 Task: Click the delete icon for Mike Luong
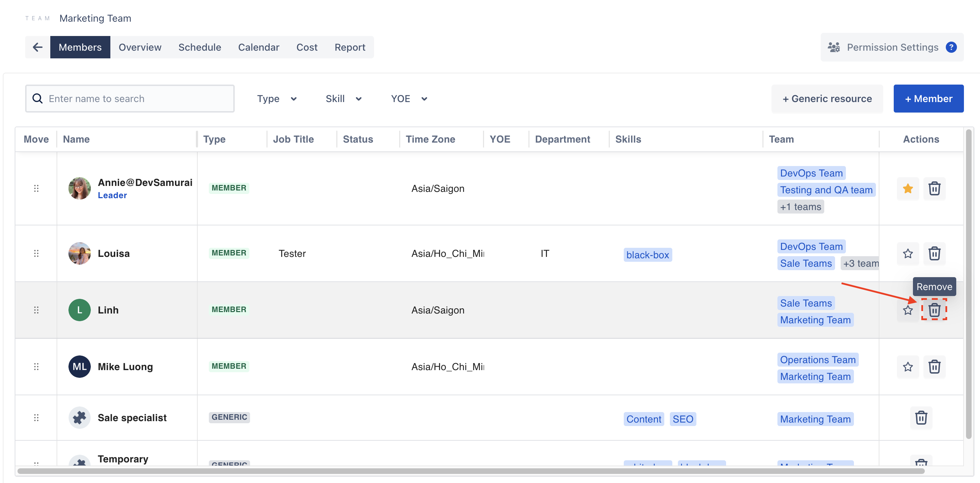tap(933, 367)
